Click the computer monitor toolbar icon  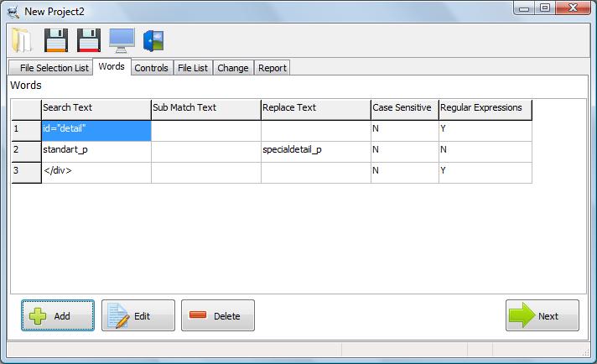(122, 40)
